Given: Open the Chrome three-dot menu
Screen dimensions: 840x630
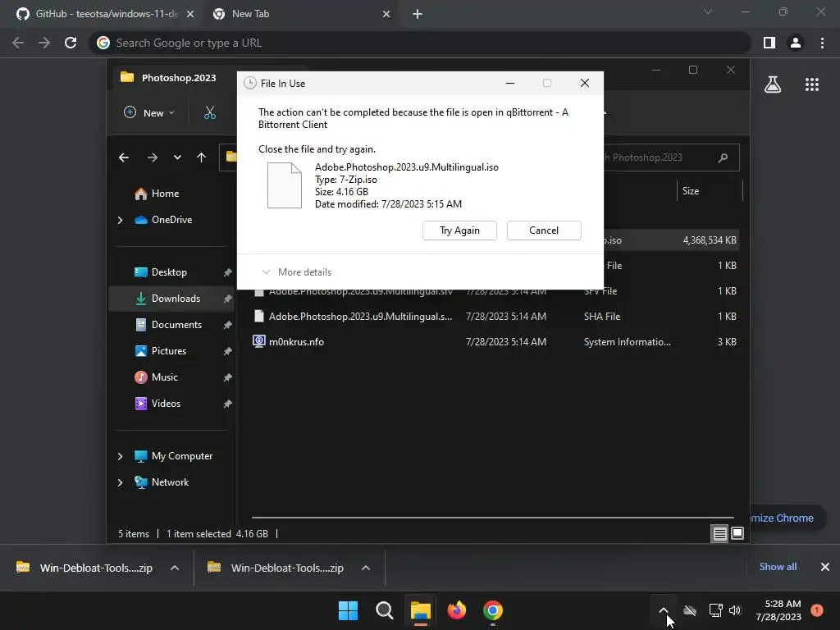Looking at the screenshot, I should [x=822, y=43].
